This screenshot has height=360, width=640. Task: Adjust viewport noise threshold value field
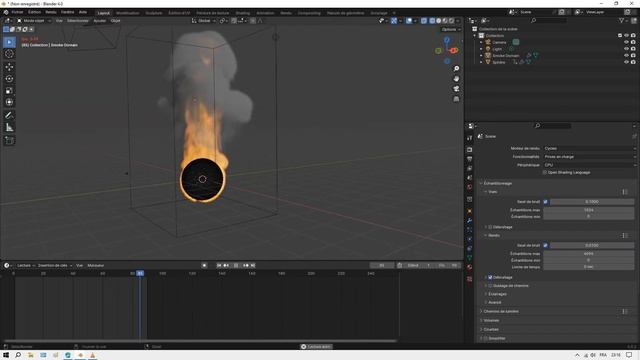click(592, 202)
